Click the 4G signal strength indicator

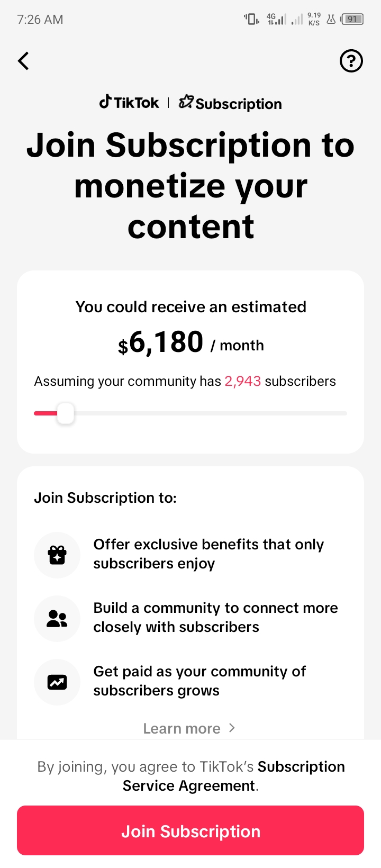click(276, 20)
